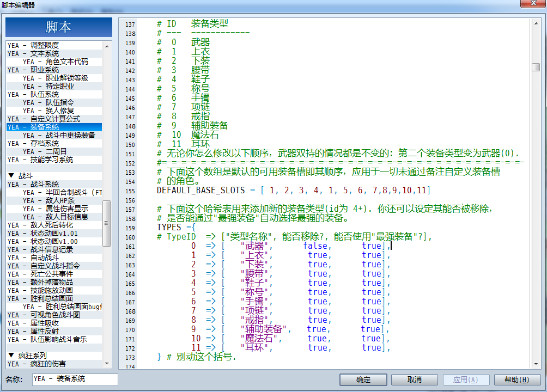
Task: Select script YEA - 文本系统
Action: (54, 54)
